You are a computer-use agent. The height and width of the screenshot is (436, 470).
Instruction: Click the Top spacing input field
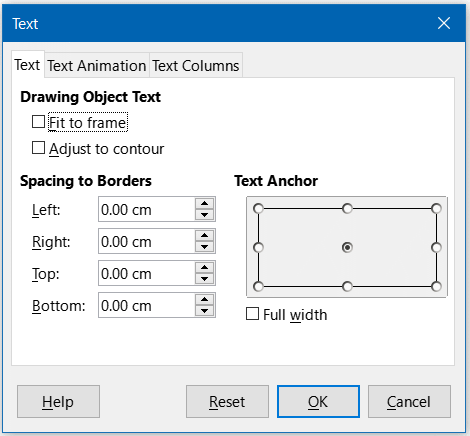tap(146, 273)
